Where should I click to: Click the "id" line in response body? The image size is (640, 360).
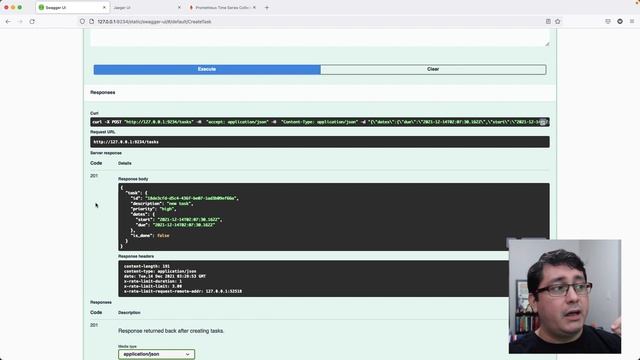coord(184,198)
